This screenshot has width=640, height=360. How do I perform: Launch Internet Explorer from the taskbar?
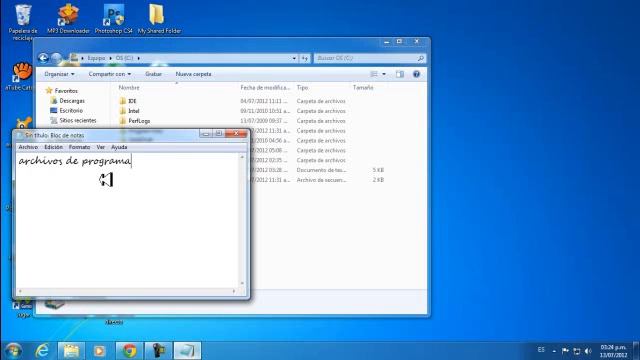(42, 351)
